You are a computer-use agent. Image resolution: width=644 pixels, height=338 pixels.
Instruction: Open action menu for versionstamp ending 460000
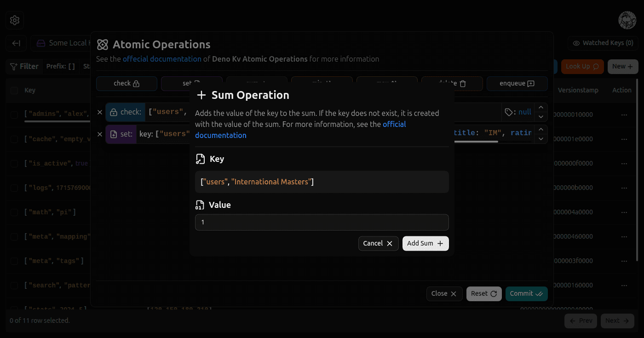pyautogui.click(x=624, y=236)
